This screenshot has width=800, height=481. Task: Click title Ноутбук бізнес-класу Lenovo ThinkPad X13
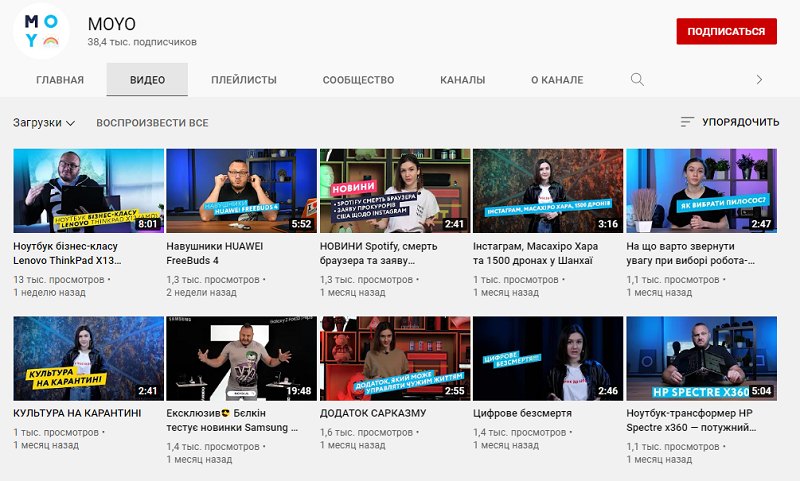tap(67, 254)
